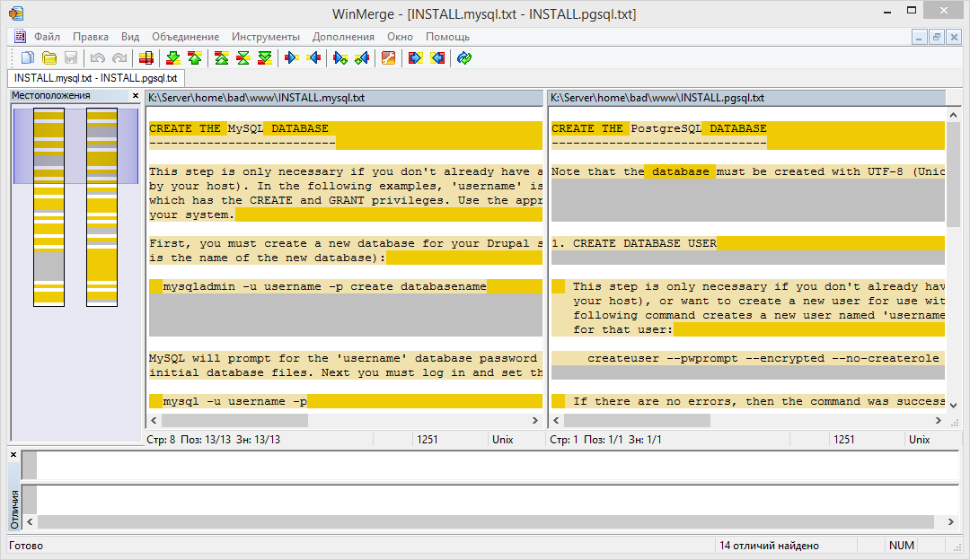Copy difference to left icon
The width and height of the screenshot is (970, 560).
click(313, 58)
